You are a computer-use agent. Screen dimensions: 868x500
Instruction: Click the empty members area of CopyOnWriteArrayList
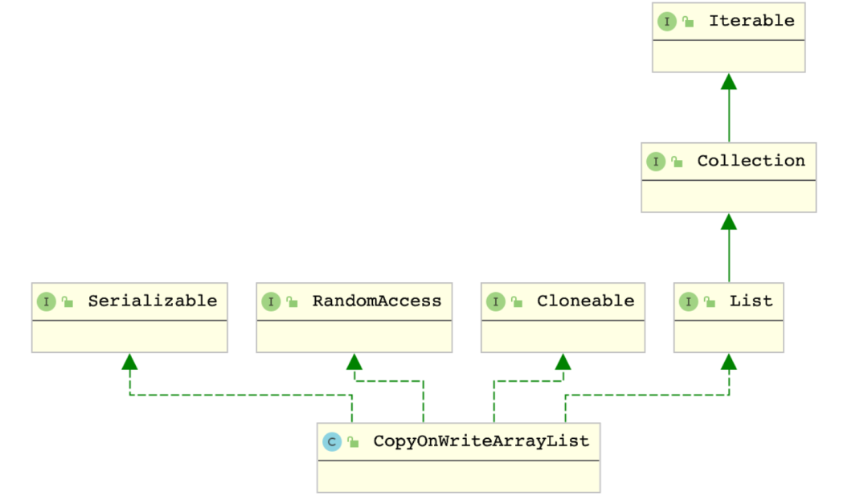coord(458,476)
